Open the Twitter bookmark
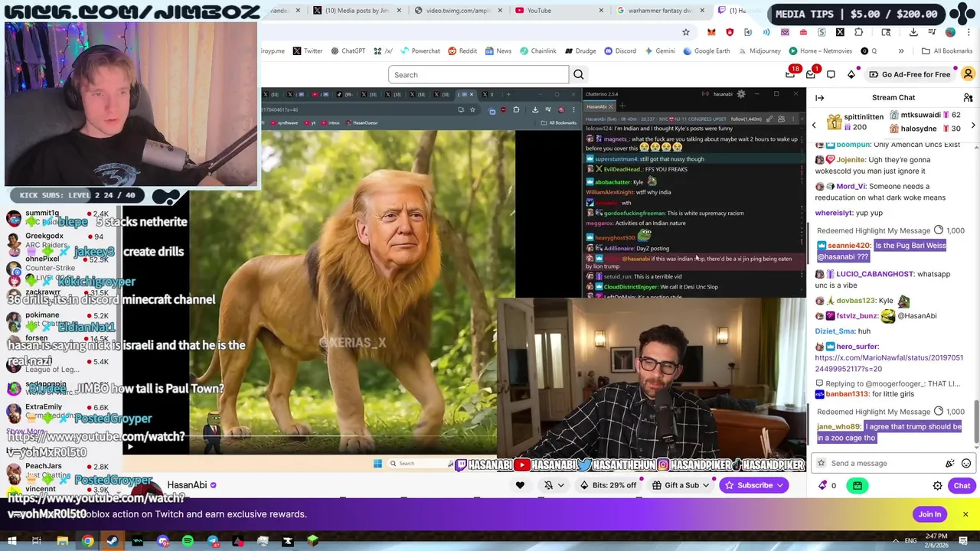 coord(307,51)
